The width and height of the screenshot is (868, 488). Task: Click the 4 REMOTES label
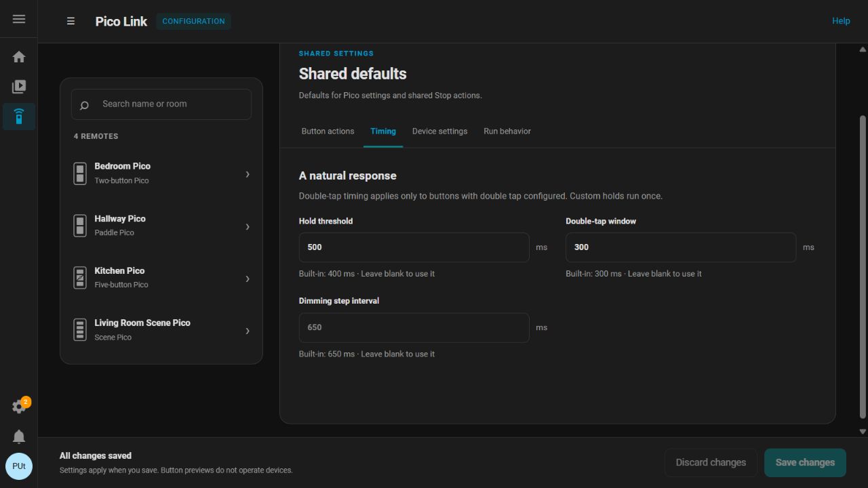coord(96,136)
